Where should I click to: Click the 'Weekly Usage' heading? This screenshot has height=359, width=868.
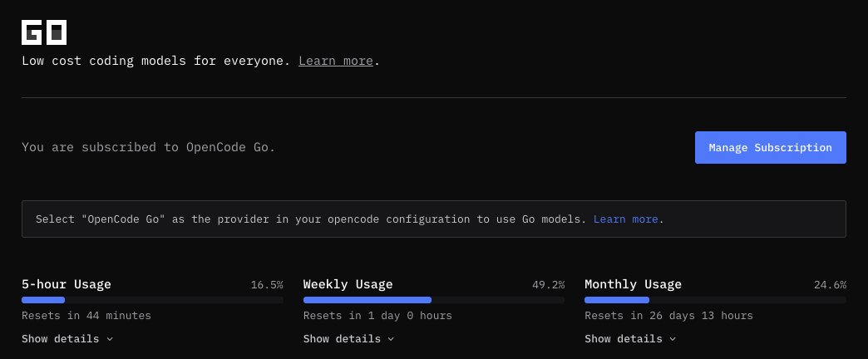(348, 284)
